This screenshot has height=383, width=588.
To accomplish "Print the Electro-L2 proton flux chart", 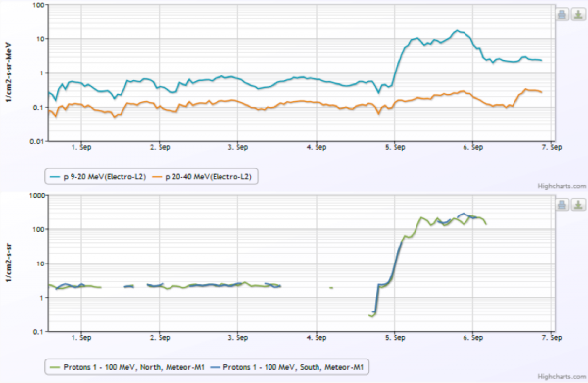I will 563,15.
